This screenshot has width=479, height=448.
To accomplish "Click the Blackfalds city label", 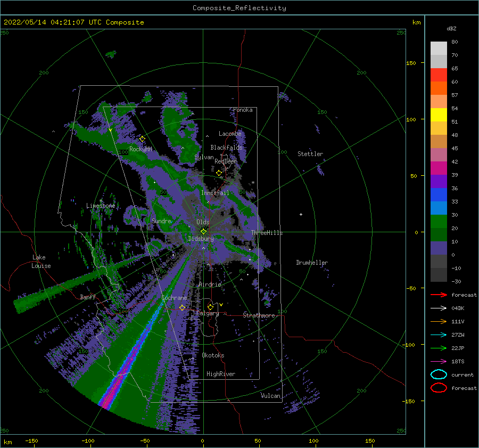I will pyautogui.click(x=226, y=148).
